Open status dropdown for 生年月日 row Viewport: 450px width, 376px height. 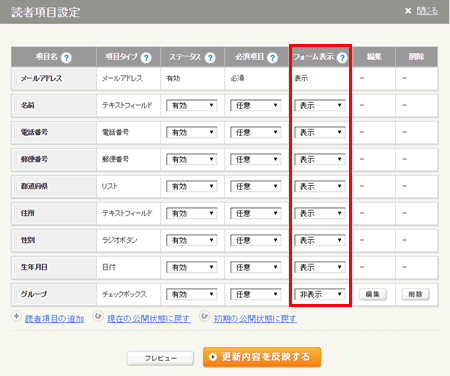(x=192, y=267)
